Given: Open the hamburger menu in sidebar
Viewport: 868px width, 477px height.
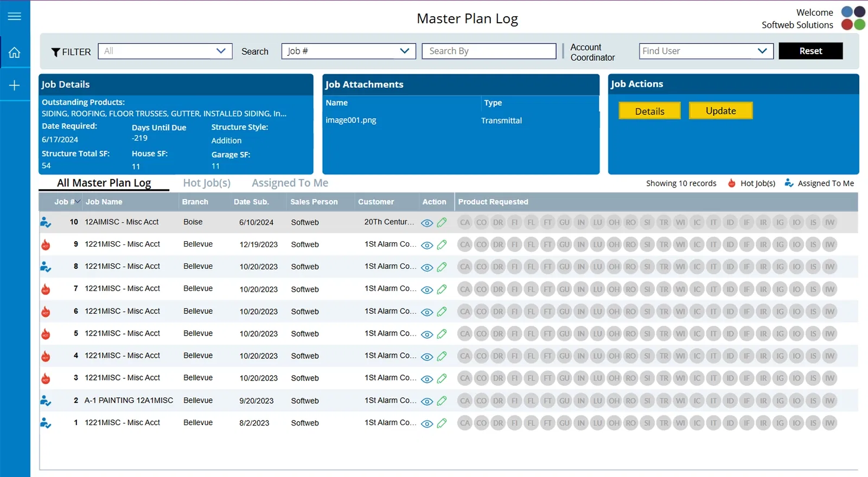Looking at the screenshot, I should click(x=15, y=16).
